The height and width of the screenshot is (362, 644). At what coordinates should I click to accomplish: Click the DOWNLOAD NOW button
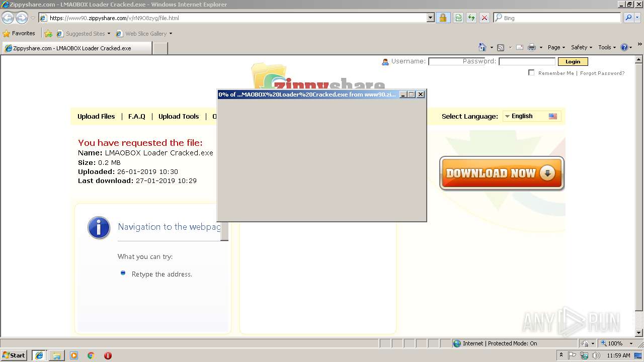(x=502, y=173)
